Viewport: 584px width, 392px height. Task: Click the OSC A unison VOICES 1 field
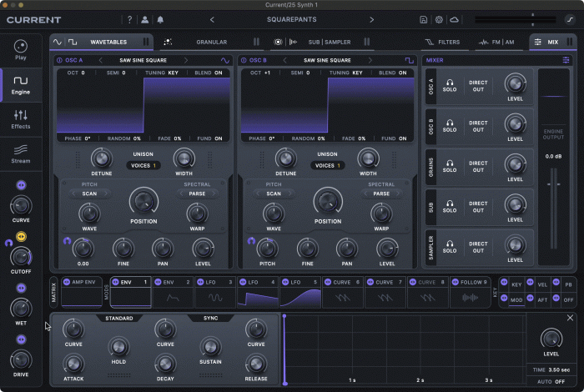point(143,165)
